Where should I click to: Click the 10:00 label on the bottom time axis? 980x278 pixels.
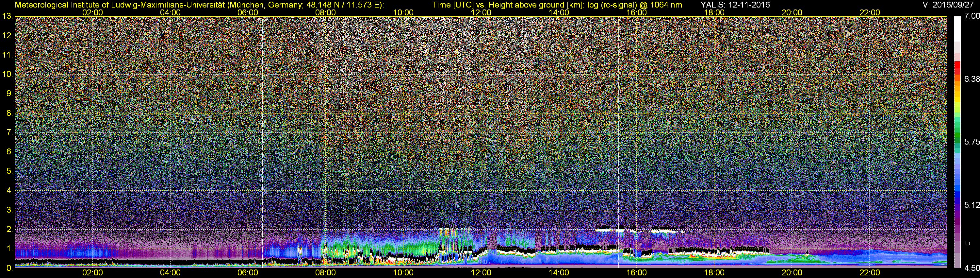(403, 273)
